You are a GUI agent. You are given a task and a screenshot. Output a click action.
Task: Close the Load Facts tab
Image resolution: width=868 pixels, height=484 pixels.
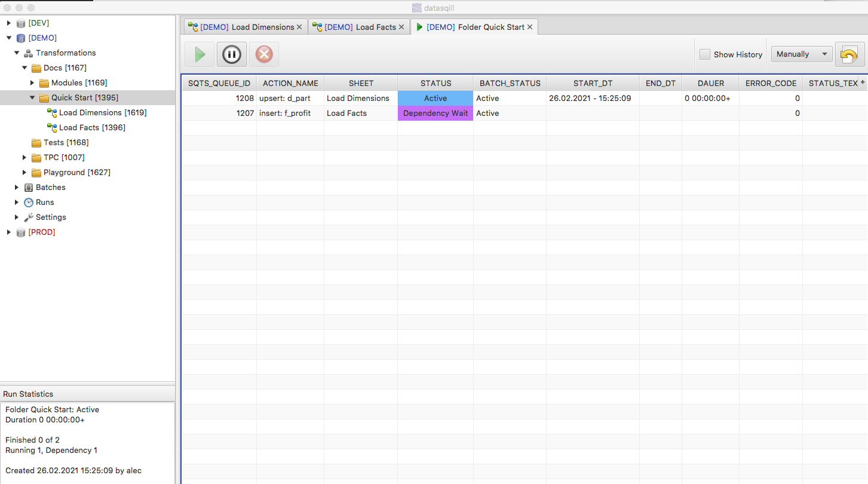coord(401,27)
